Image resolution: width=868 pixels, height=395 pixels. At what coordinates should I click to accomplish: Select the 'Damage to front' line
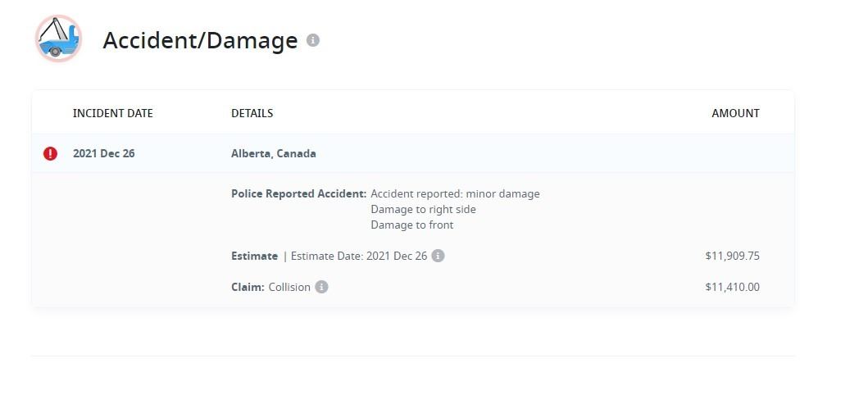[x=411, y=225]
